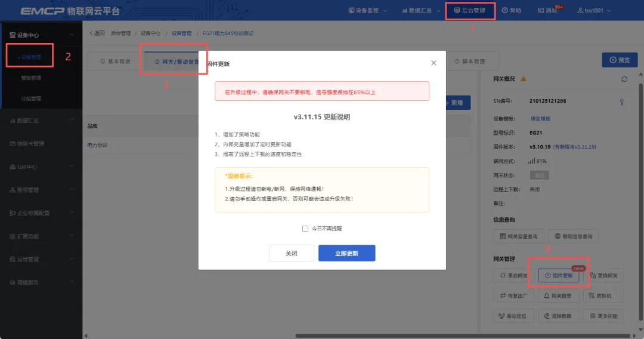Open the 数据汇总 dropdown in top bar
Screen dimensions: 644x339
point(421,10)
